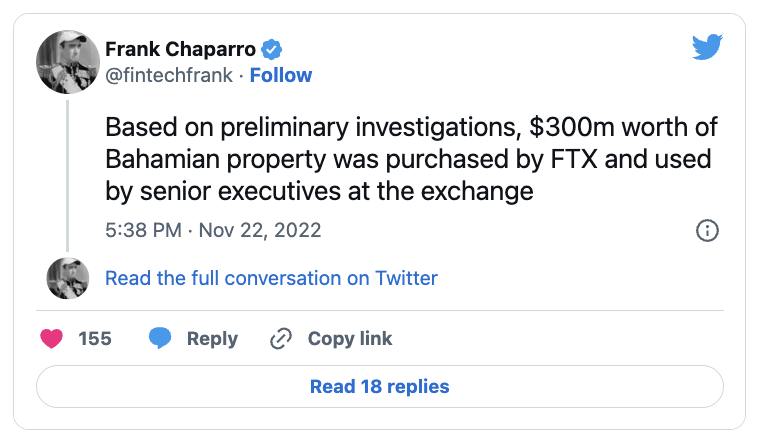This screenshot has height=446, width=758.
Task: Click the blue verified badge
Action: [x=271, y=48]
